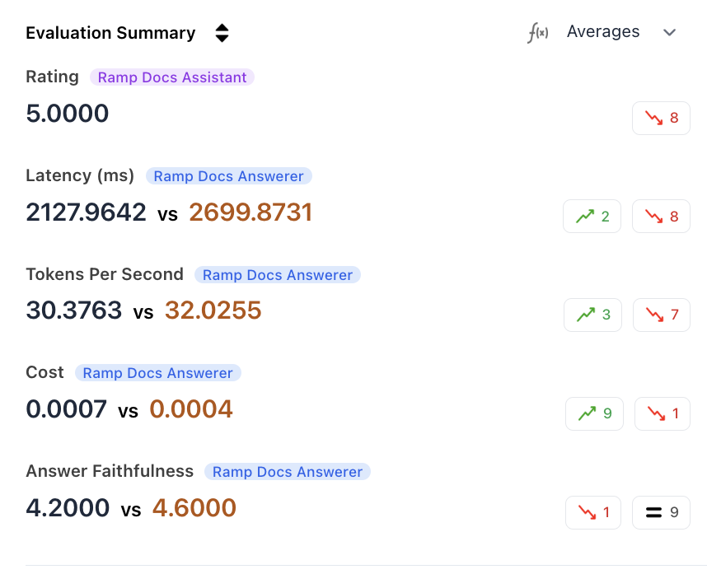
Task: Click Ramp Docs Answerer tag beside Tokens Per Second
Action: (278, 275)
